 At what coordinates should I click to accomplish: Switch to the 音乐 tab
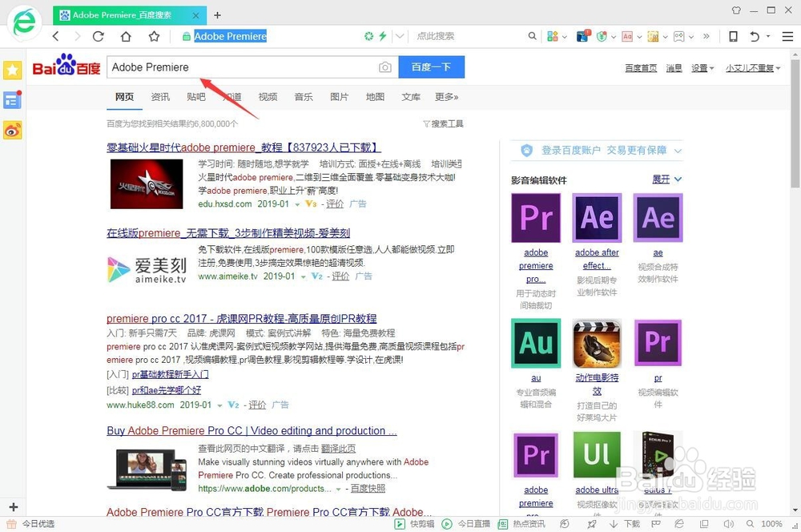point(304,97)
